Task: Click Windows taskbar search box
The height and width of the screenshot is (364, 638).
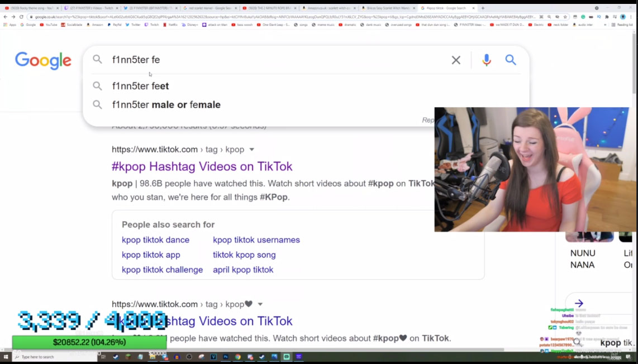Action: [x=55, y=357]
